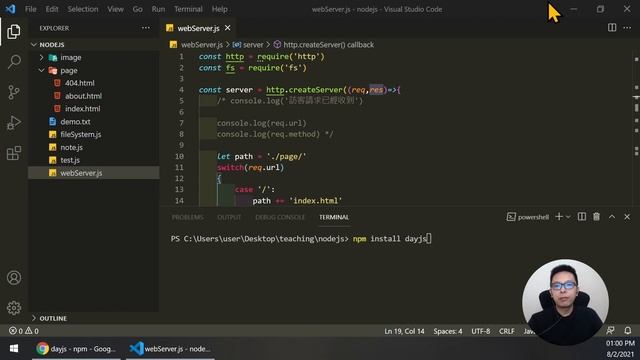Open the File menu
640x360 pixels.
click(31, 9)
